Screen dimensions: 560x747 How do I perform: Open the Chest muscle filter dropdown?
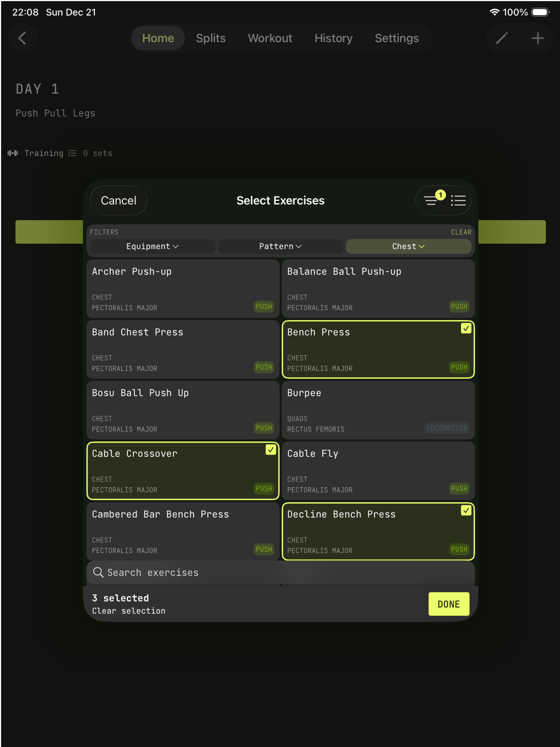(408, 246)
